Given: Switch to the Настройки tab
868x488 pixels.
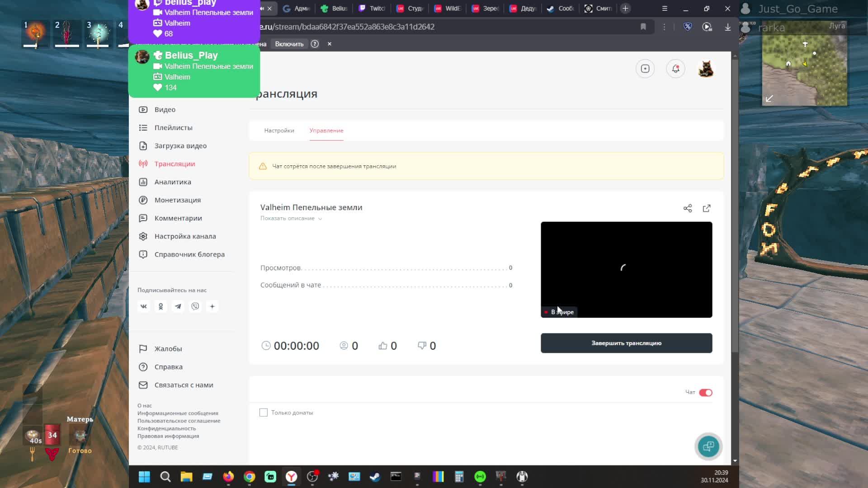Looking at the screenshot, I should (279, 131).
